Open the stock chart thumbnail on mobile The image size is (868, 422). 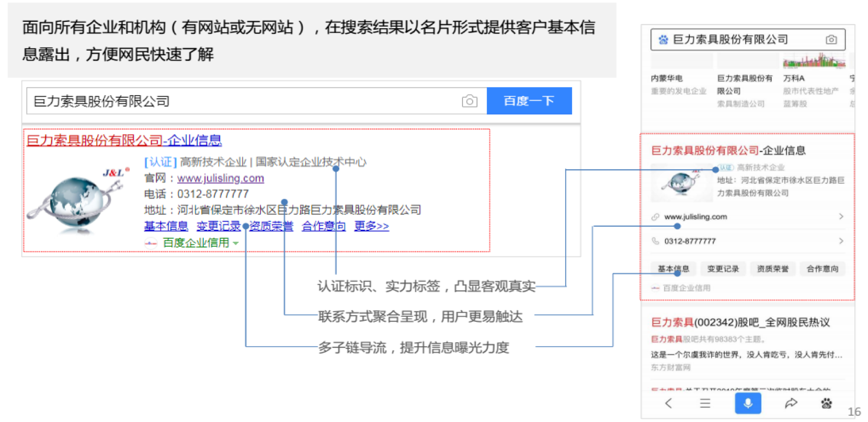click(x=814, y=61)
